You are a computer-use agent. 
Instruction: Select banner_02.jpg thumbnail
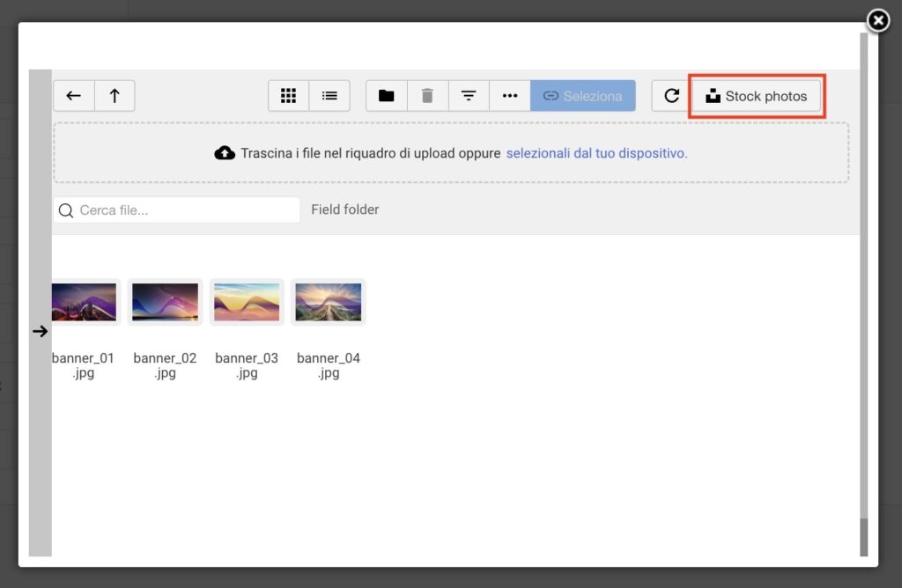point(165,302)
